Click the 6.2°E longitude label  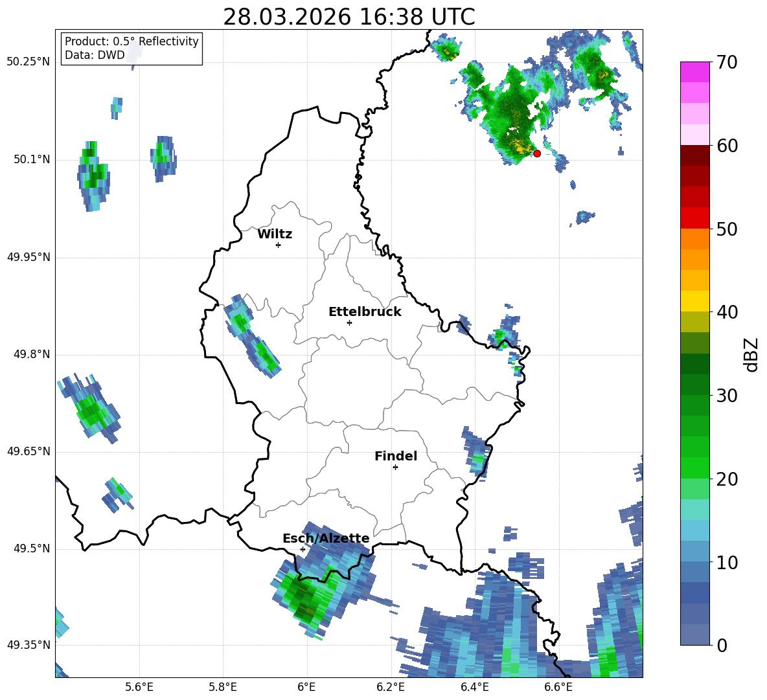click(x=391, y=687)
